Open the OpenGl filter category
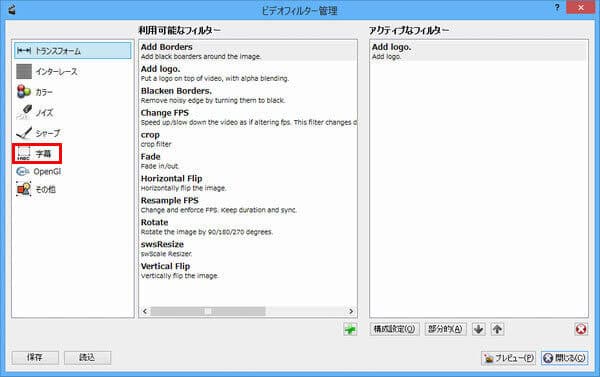600x377 pixels. [x=39, y=171]
